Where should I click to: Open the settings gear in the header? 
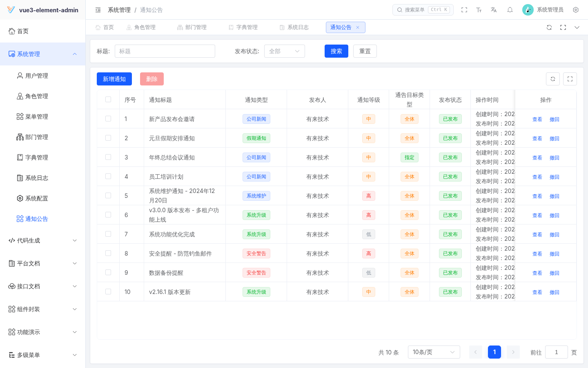576,10
